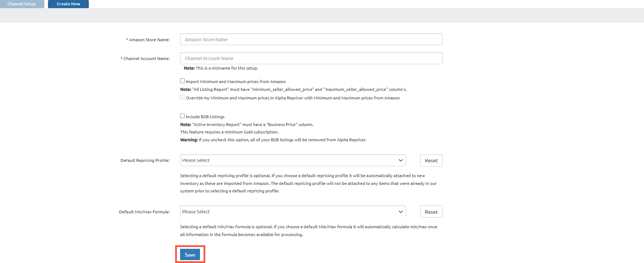Enable the Import Minimum and Maximum prices checkbox
This screenshot has width=644, height=263.
pyautogui.click(x=182, y=81)
